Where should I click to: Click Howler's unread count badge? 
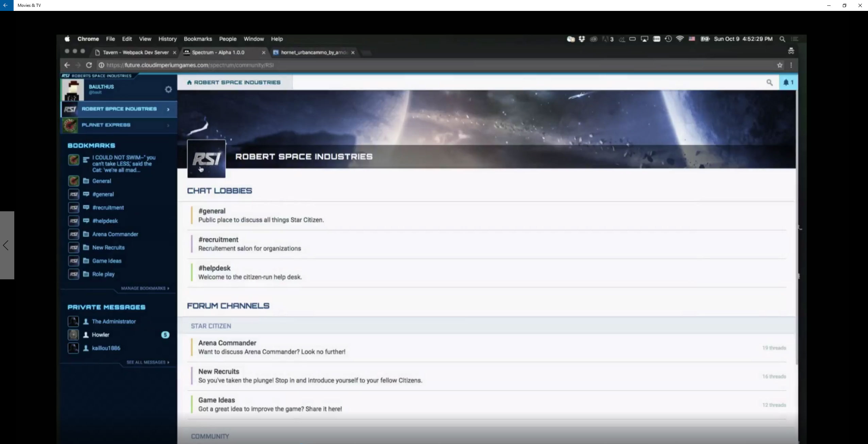click(165, 335)
